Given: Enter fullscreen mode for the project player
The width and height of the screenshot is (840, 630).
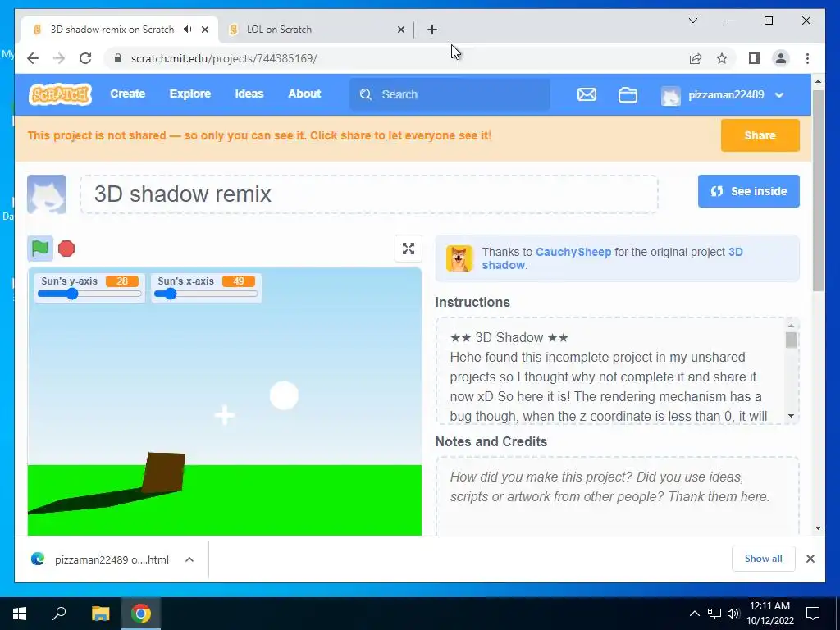Looking at the screenshot, I should click(409, 249).
